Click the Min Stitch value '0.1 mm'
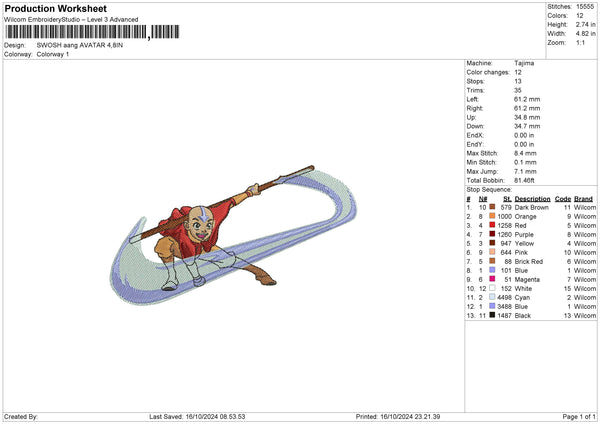Viewport: 600px width, 424px height. pyautogui.click(x=525, y=162)
